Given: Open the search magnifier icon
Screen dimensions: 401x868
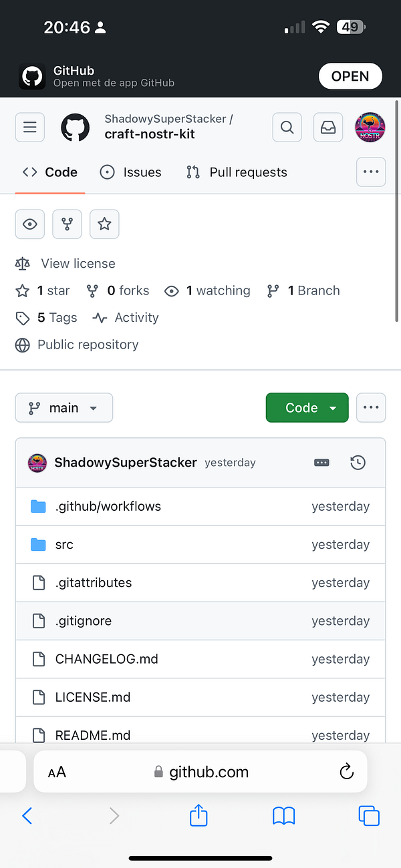Looking at the screenshot, I should [287, 127].
